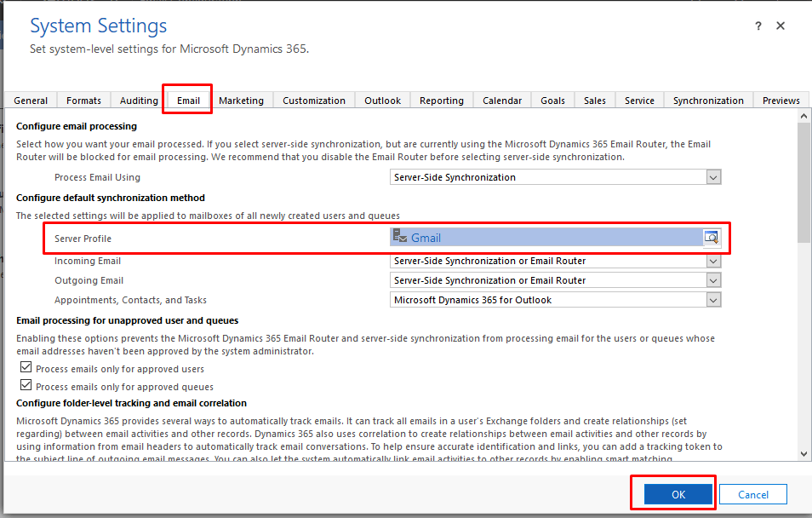Select the Synchronization tab

[x=708, y=101]
